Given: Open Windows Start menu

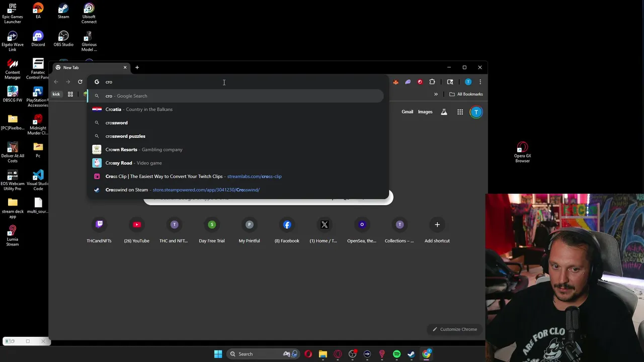Looking at the screenshot, I should click(x=218, y=354).
